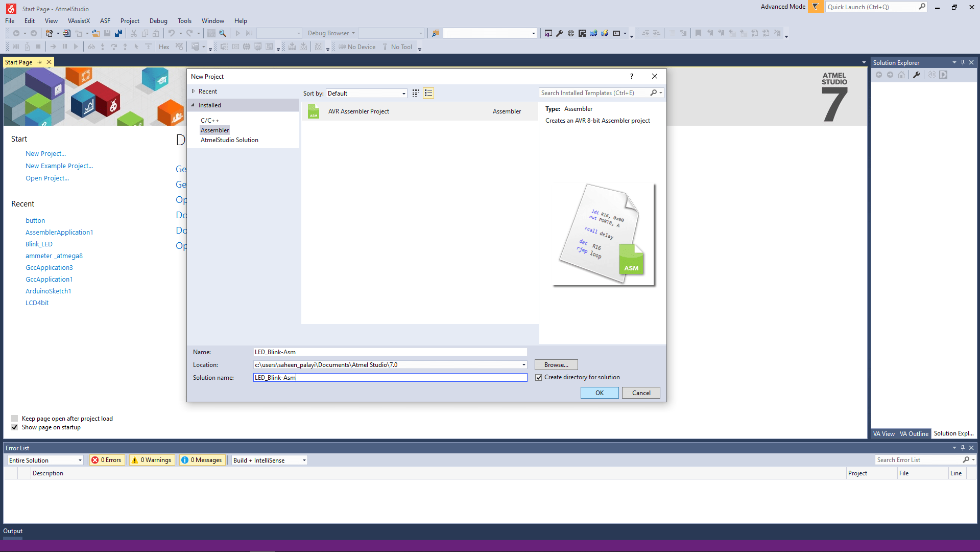The width and height of the screenshot is (980, 552).
Task: Click the New Project toolbar icon
Action: click(49, 33)
